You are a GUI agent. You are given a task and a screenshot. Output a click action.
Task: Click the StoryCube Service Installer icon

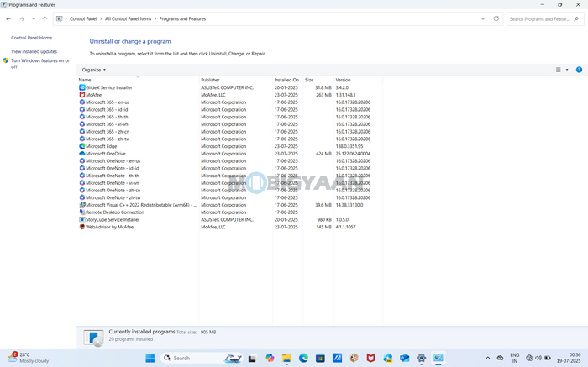click(x=82, y=219)
